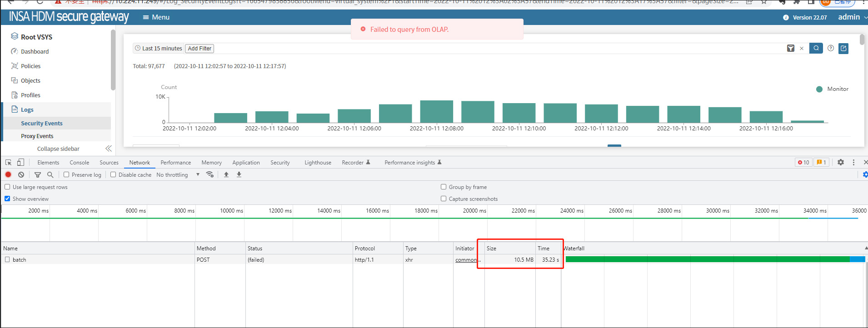868x328 pixels.
Task: Collapse the sidebar using the chevron
Action: pos(108,149)
